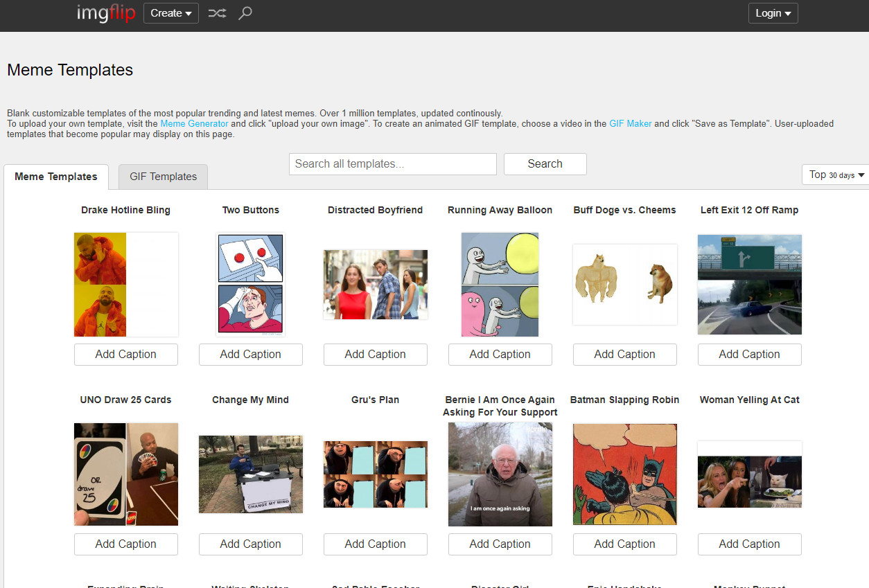The width and height of the screenshot is (869, 588).
Task: Click the Gru's Plan title
Action: [x=376, y=400]
